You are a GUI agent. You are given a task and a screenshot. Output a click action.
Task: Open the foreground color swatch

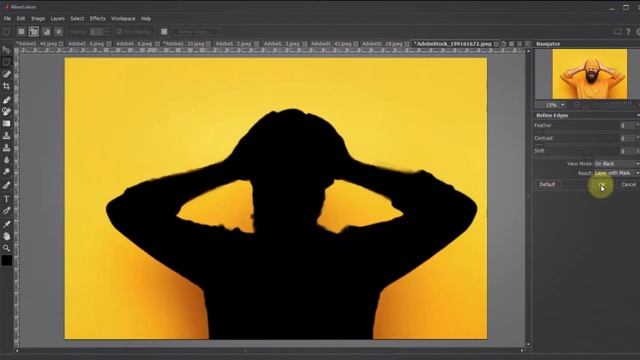[x=6, y=261]
